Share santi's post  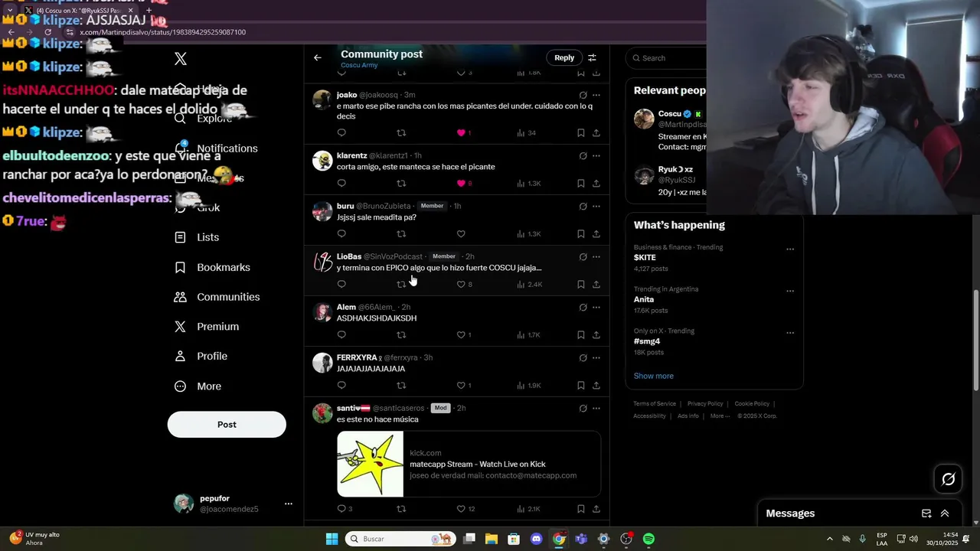tap(596, 509)
